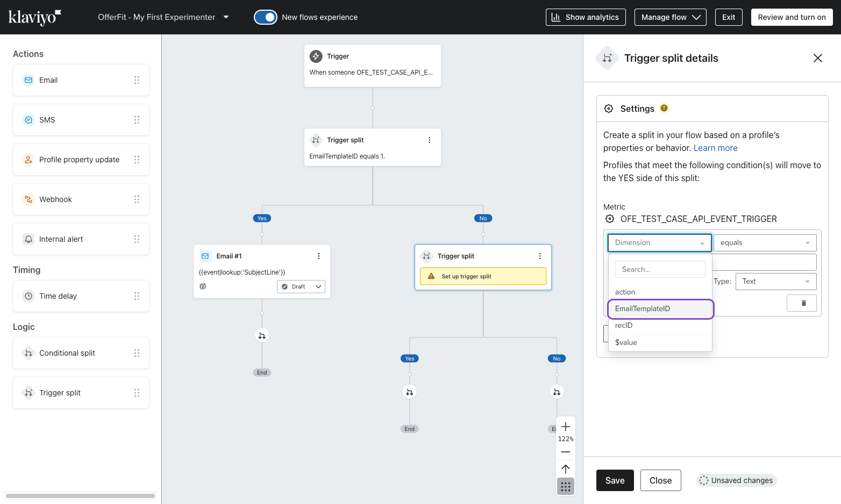This screenshot has width=841, height=504.
Task: Click the Profile property update icon
Action: click(x=28, y=159)
